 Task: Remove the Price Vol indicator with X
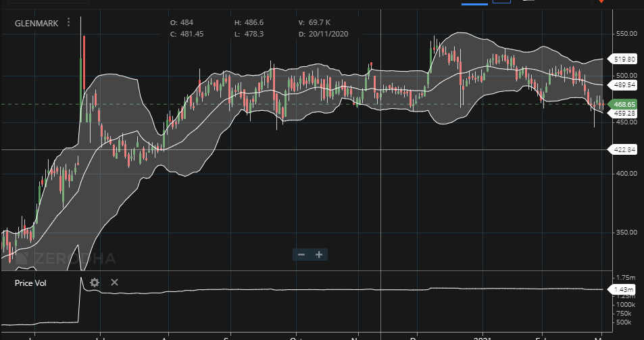click(x=115, y=283)
